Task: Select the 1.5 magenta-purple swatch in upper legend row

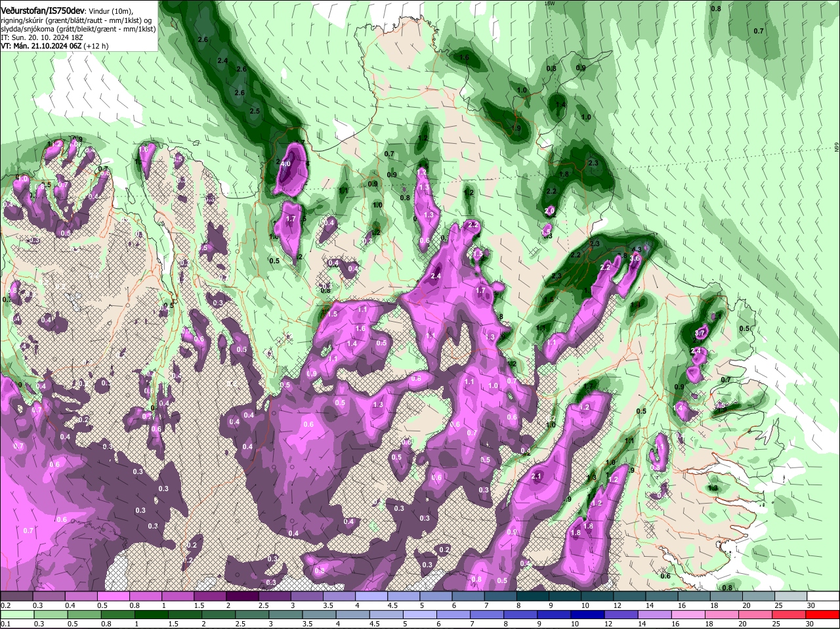Action: [x=210, y=596]
